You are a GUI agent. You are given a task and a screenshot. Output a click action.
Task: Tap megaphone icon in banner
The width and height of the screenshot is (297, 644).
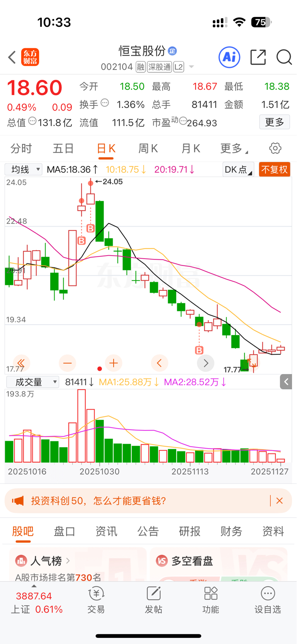point(18,501)
